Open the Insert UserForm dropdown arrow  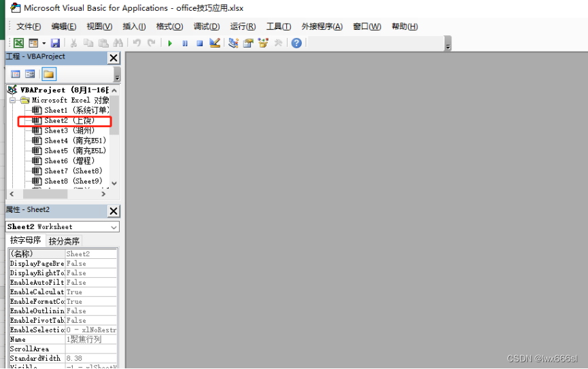44,43
